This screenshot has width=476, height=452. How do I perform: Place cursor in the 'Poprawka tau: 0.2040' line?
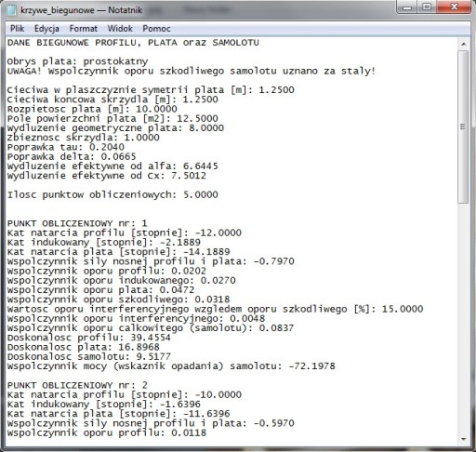66,147
